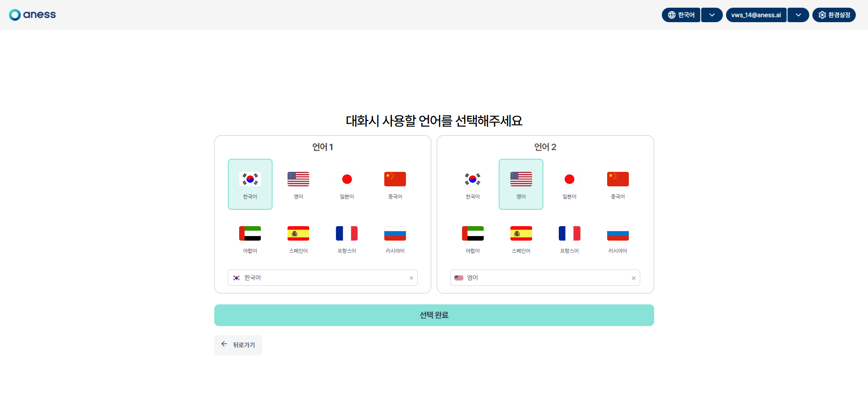Expand the vws_14@aness.ai account dropdown arrow

[798, 15]
